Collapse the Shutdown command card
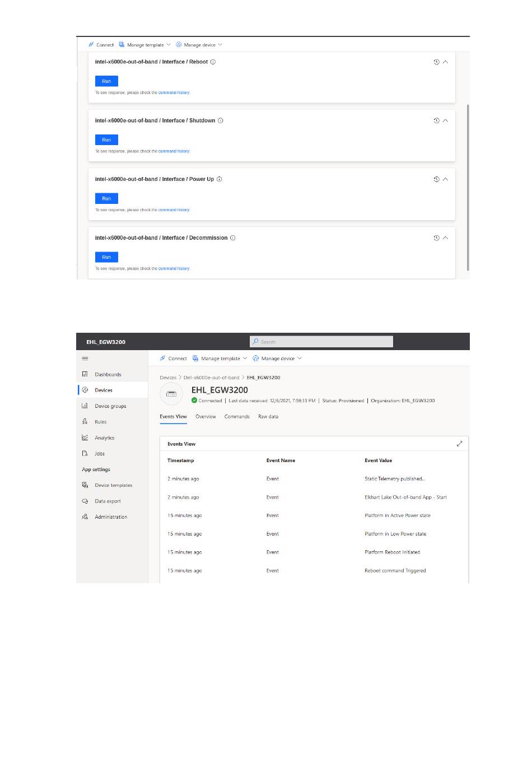 445,120
